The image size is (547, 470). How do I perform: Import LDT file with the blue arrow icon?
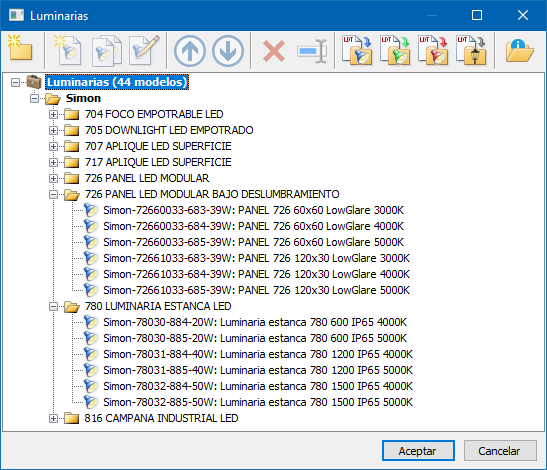[357, 51]
